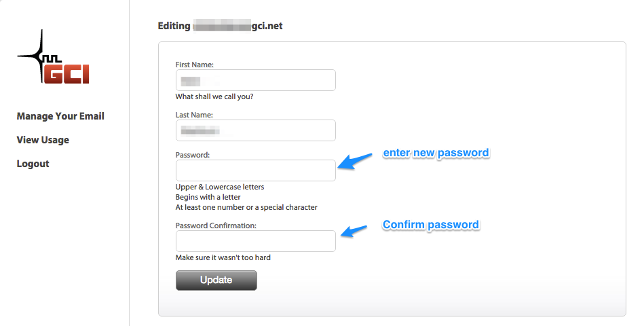
Task: Click 'Make sure it wasn't too hard' hint
Action: coord(223,258)
